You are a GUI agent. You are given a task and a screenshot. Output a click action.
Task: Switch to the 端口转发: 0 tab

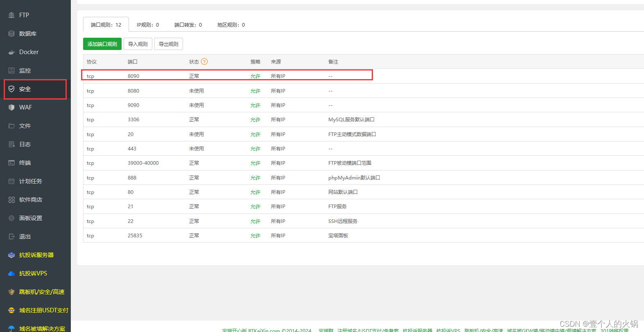click(188, 25)
